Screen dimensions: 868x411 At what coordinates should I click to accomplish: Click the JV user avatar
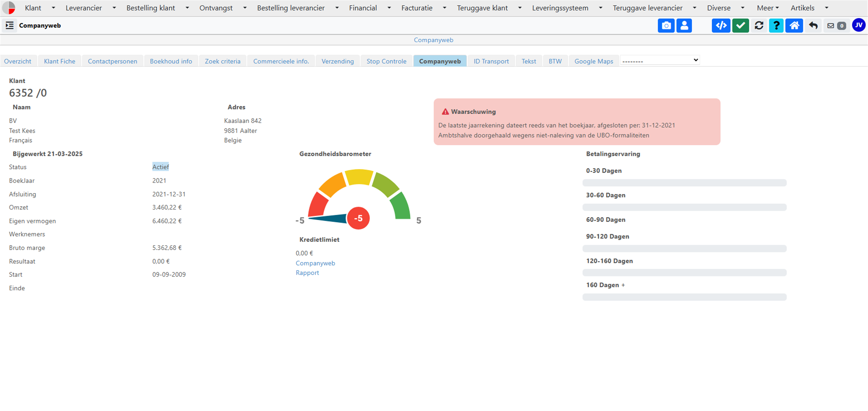tap(859, 25)
